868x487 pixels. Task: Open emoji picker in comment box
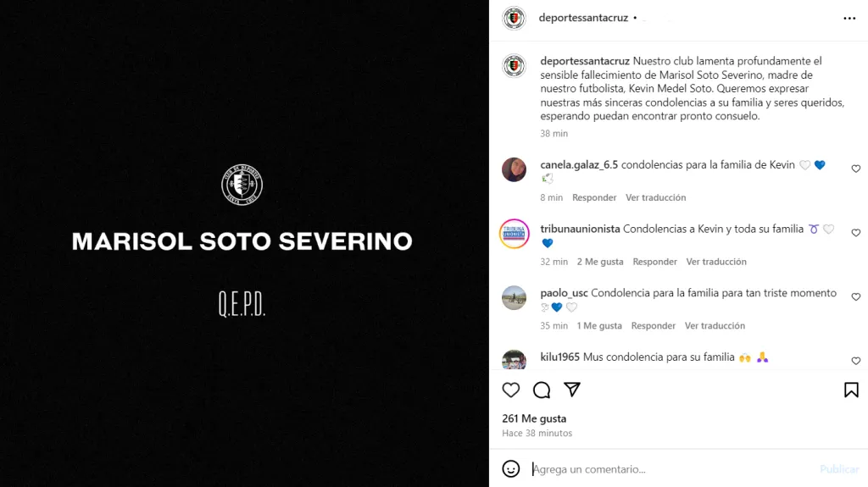(x=510, y=468)
